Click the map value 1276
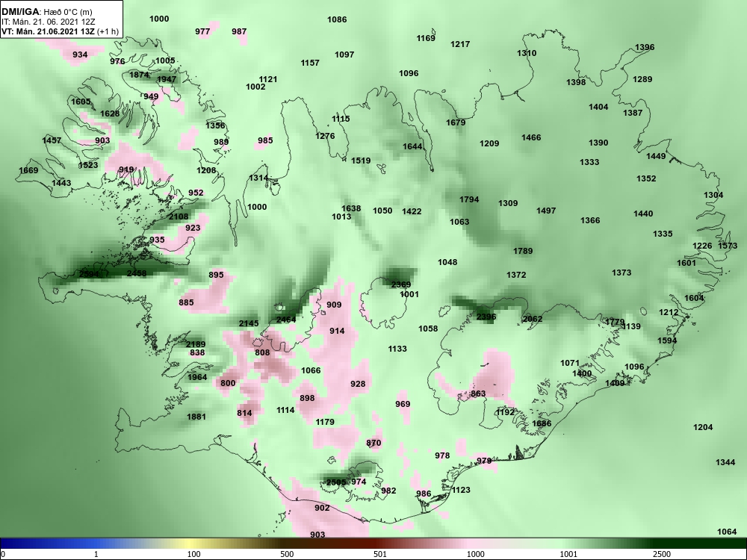Image resolution: width=747 pixels, height=560 pixels. (x=325, y=136)
